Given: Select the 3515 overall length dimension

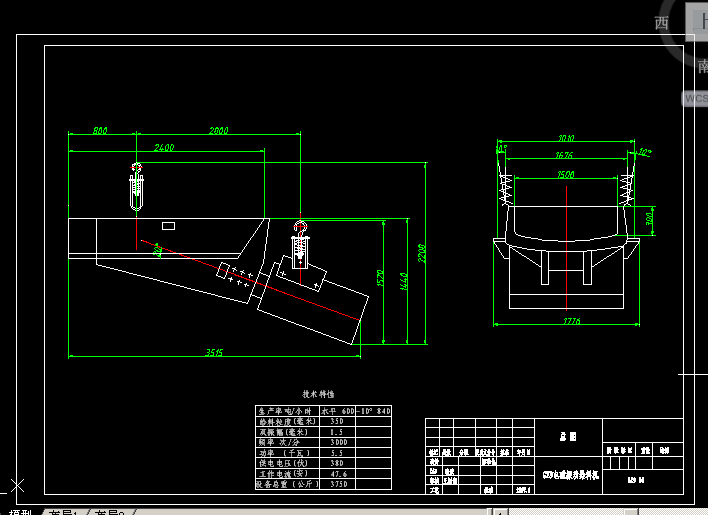Looking at the screenshot, I should tap(214, 352).
